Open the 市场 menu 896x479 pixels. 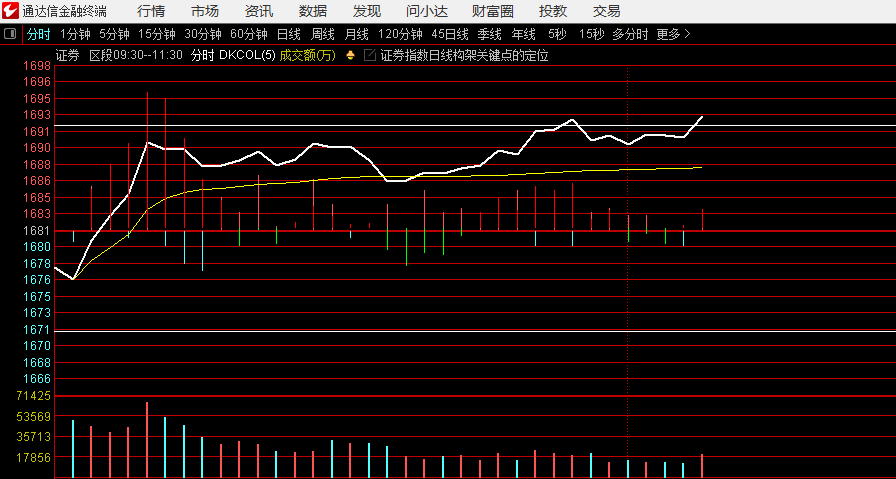[x=205, y=11]
